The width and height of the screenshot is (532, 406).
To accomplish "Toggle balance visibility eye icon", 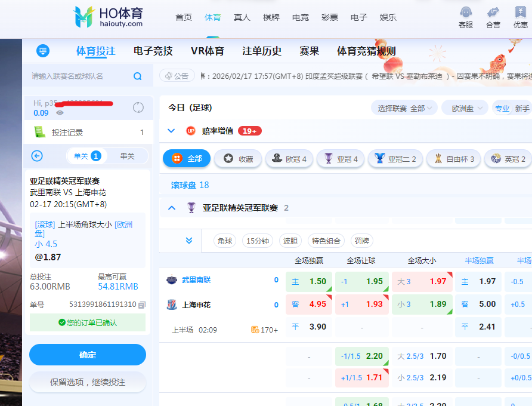I will point(60,113).
